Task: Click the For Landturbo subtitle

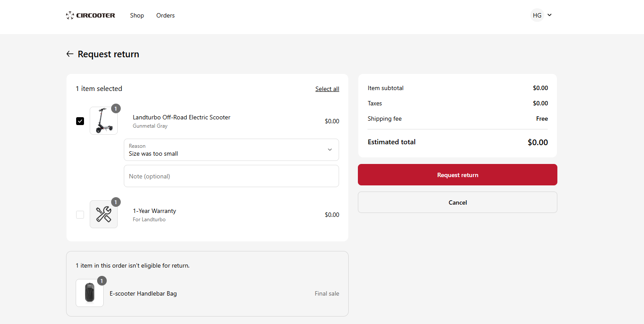Action: click(x=149, y=219)
